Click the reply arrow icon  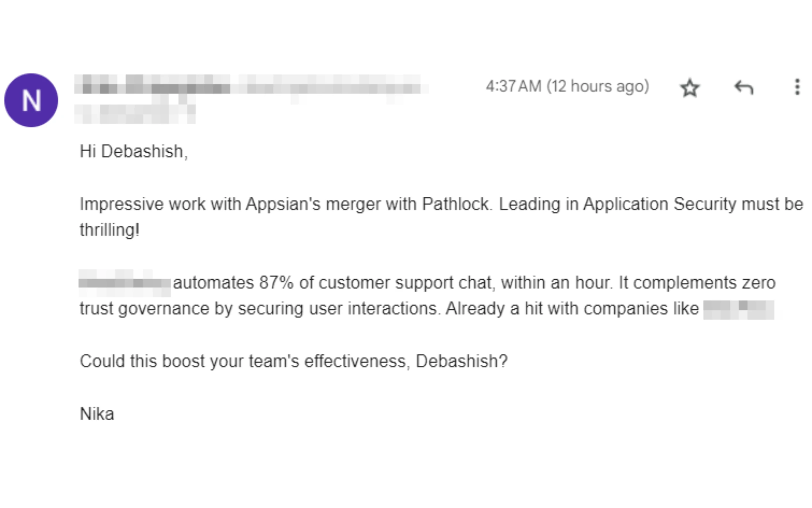point(744,88)
